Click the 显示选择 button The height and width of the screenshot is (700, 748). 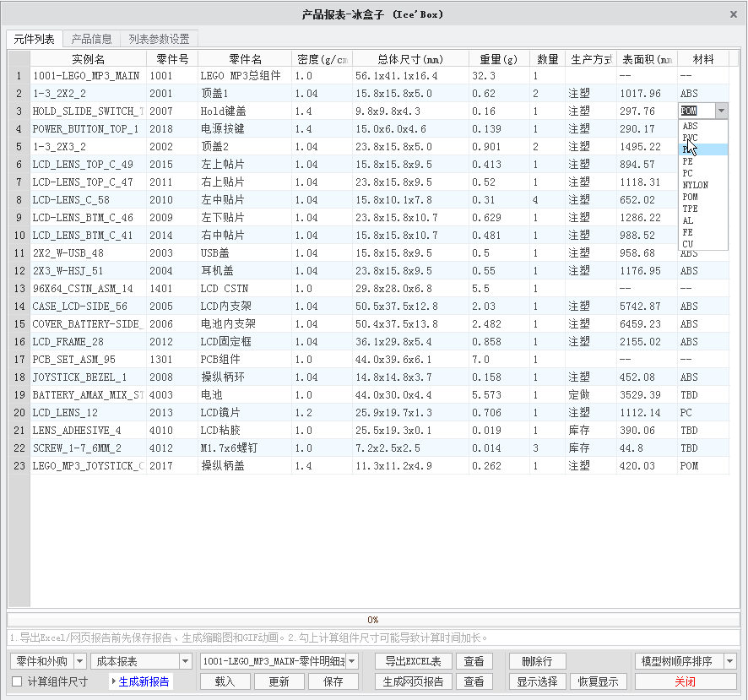point(537,682)
